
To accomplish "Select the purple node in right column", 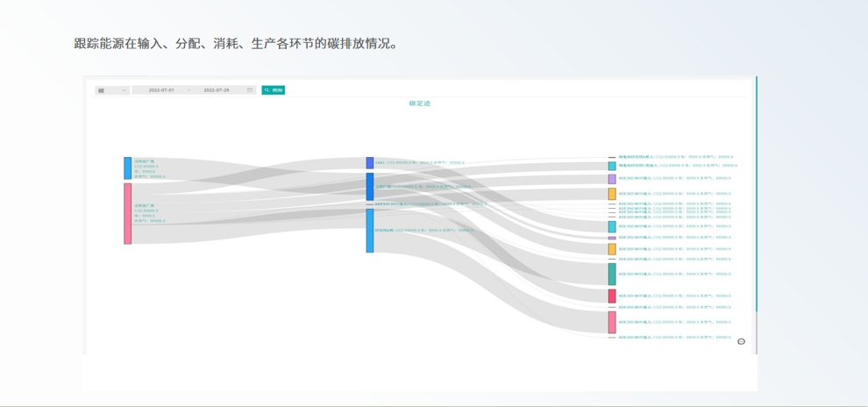I will (x=612, y=179).
